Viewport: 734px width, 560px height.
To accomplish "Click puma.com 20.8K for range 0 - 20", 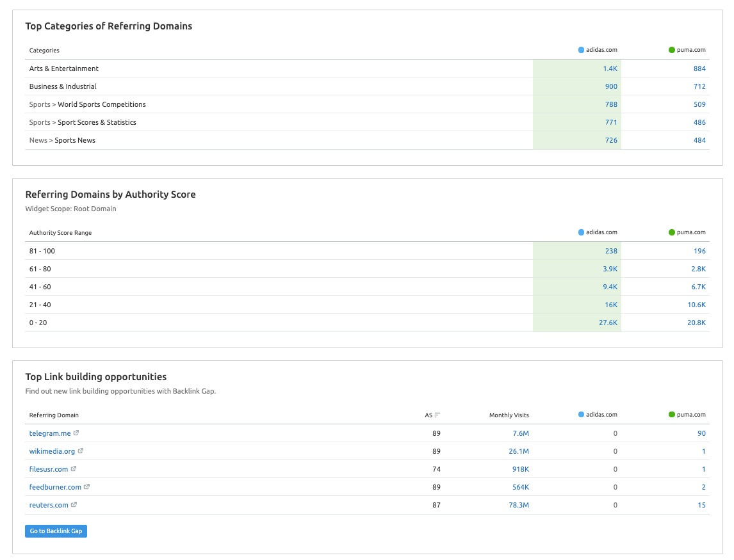I will pos(697,323).
